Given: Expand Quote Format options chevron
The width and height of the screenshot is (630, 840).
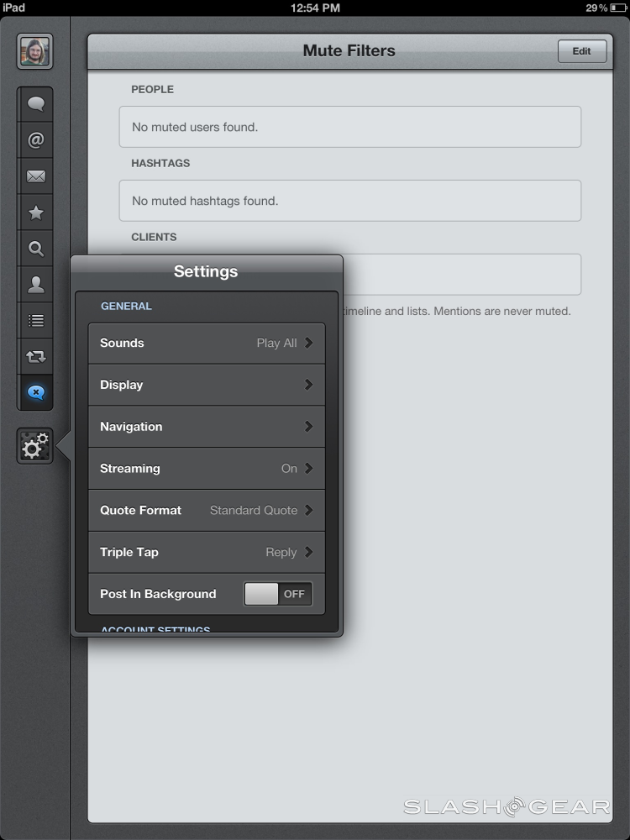Looking at the screenshot, I should tap(308, 510).
